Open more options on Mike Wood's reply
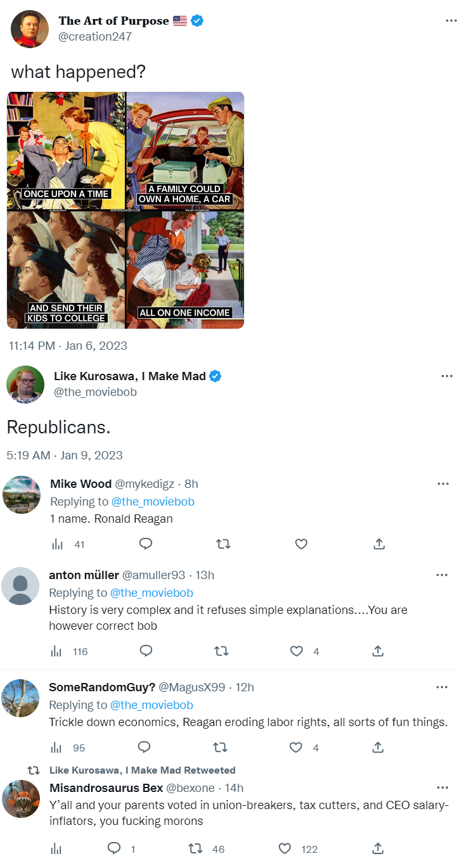This screenshot has width=460, height=868. [x=443, y=484]
